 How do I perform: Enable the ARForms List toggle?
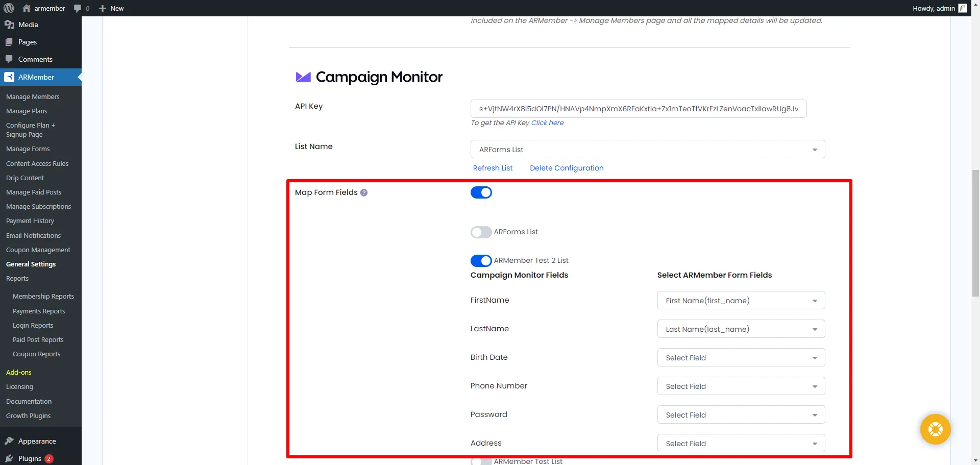(481, 232)
